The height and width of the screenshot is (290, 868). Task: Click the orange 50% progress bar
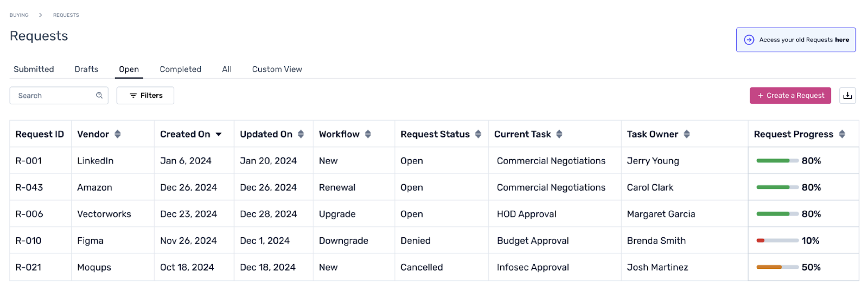pyautogui.click(x=777, y=267)
